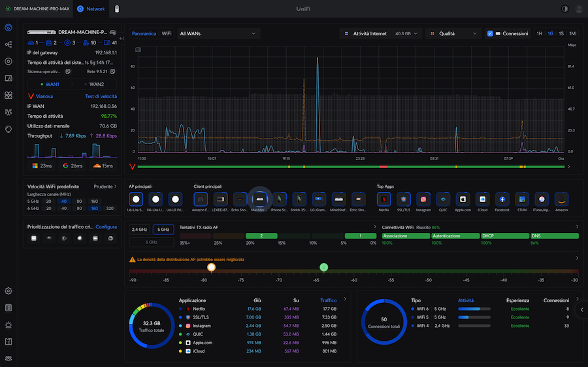This screenshot has height=367, width=588.
Task: Click the orange marker on signal slider
Action: coord(211,267)
